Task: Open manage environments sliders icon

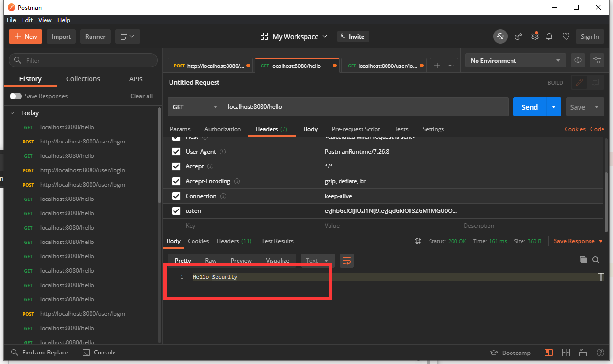Action: pos(597,60)
